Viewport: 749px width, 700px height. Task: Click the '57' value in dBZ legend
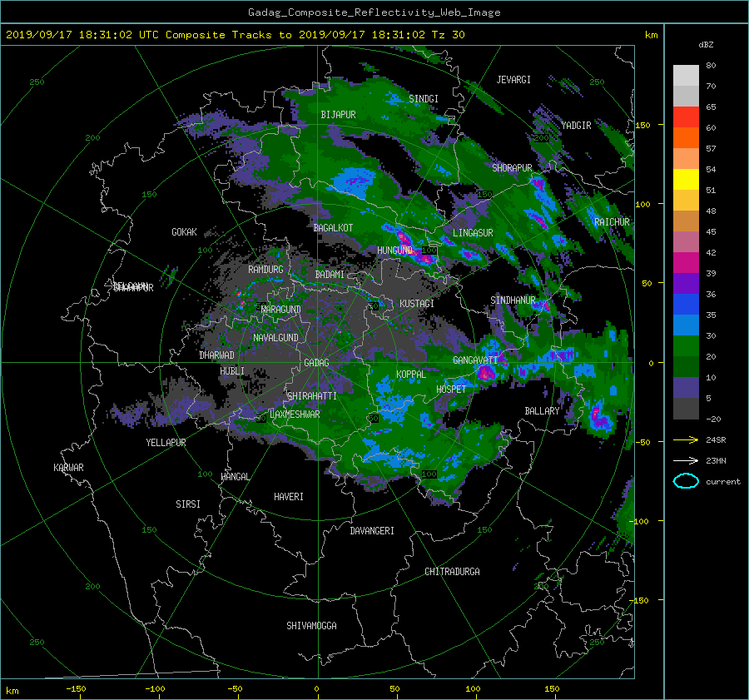pyautogui.click(x=711, y=149)
